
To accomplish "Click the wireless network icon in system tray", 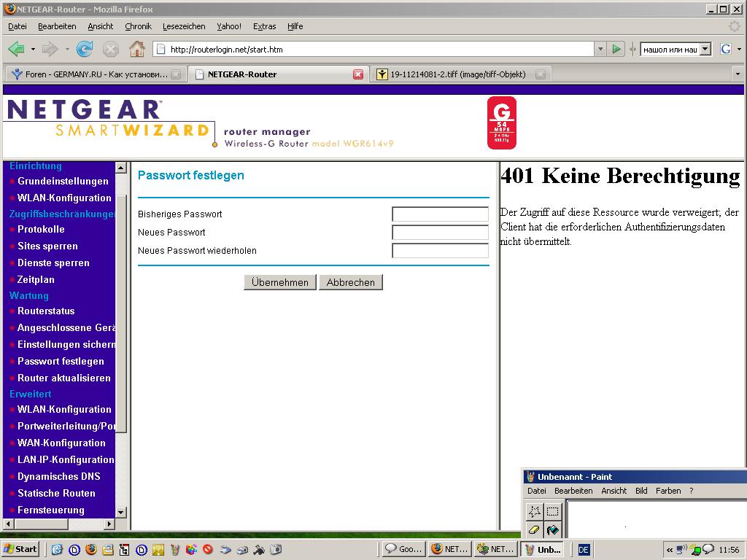I will (x=682, y=550).
